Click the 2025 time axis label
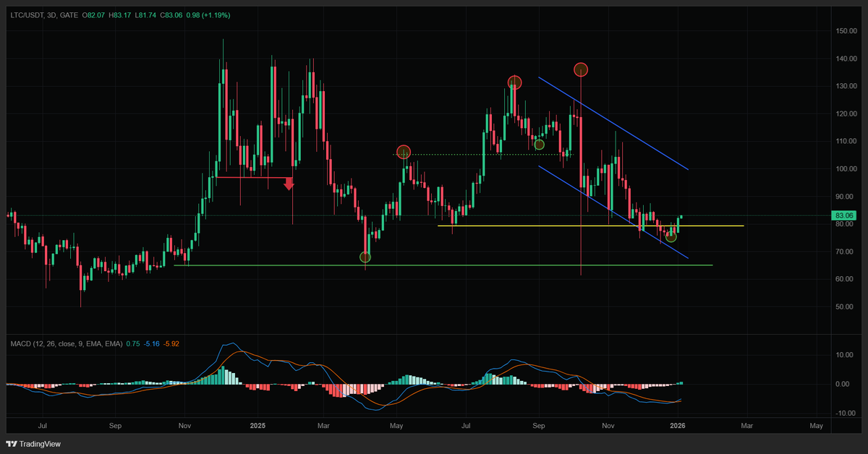 click(258, 427)
